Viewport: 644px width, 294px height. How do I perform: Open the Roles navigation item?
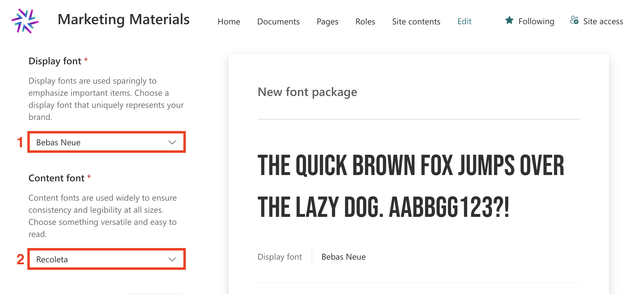[x=365, y=22]
